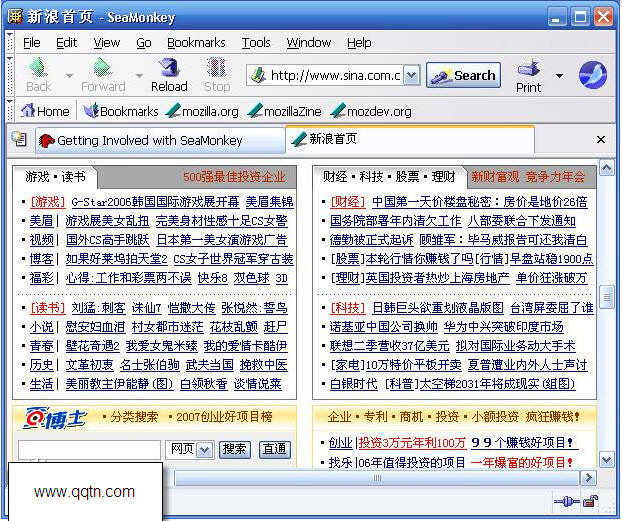Open the 视频 link
Image resolution: width=622 pixels, height=521 pixels.
click(41, 240)
